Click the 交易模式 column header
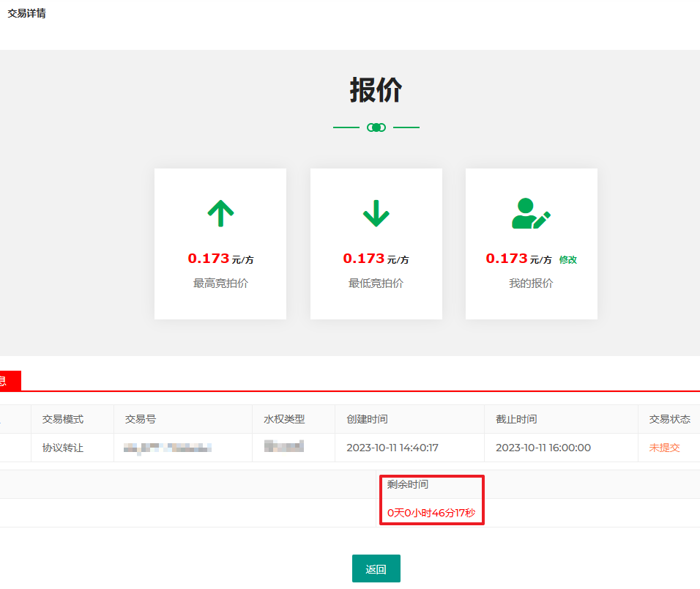 [63, 419]
